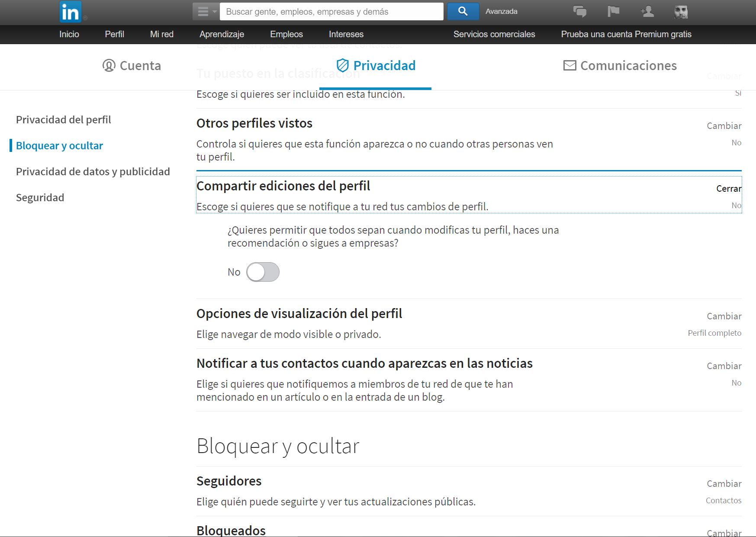Click Cambiar for 'Notificar a tus contactos'
Viewport: 756px width, 537px height.
tap(724, 366)
